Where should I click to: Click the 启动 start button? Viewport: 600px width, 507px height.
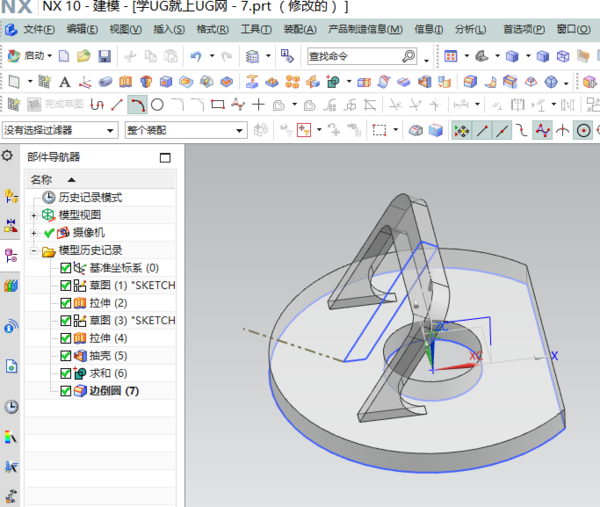tap(29, 56)
